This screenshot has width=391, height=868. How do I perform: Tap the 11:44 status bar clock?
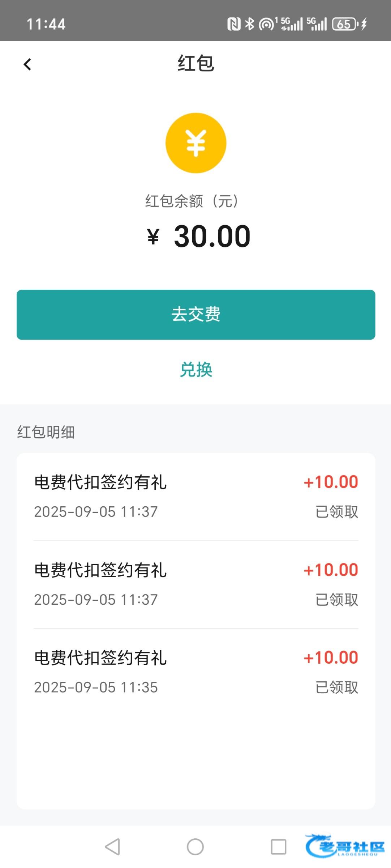[46, 24]
